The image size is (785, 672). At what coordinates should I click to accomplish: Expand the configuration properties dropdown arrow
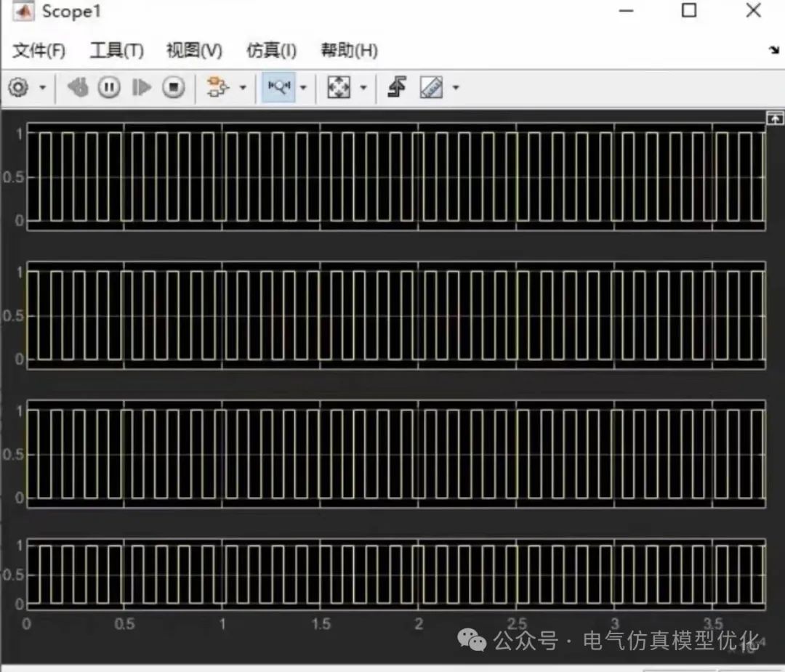coord(43,88)
